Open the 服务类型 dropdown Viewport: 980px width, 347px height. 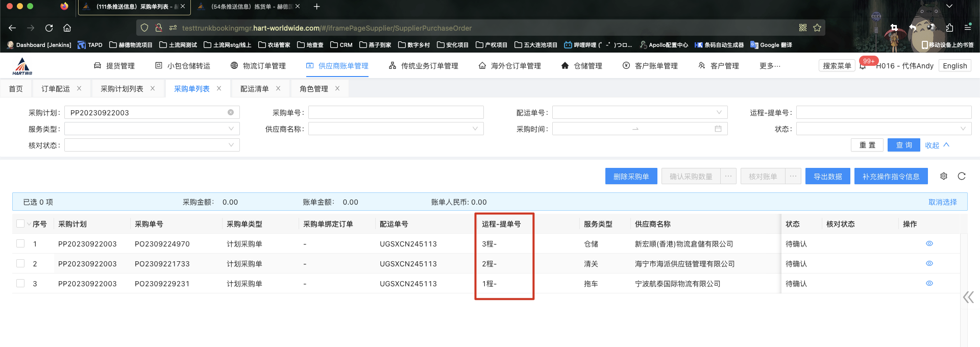click(x=152, y=129)
